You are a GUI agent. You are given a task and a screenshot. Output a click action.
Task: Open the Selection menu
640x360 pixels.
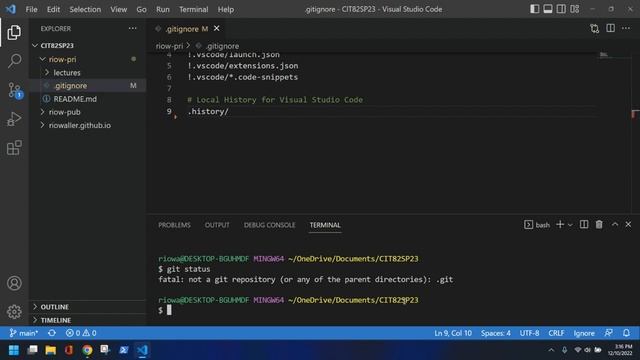point(85,9)
